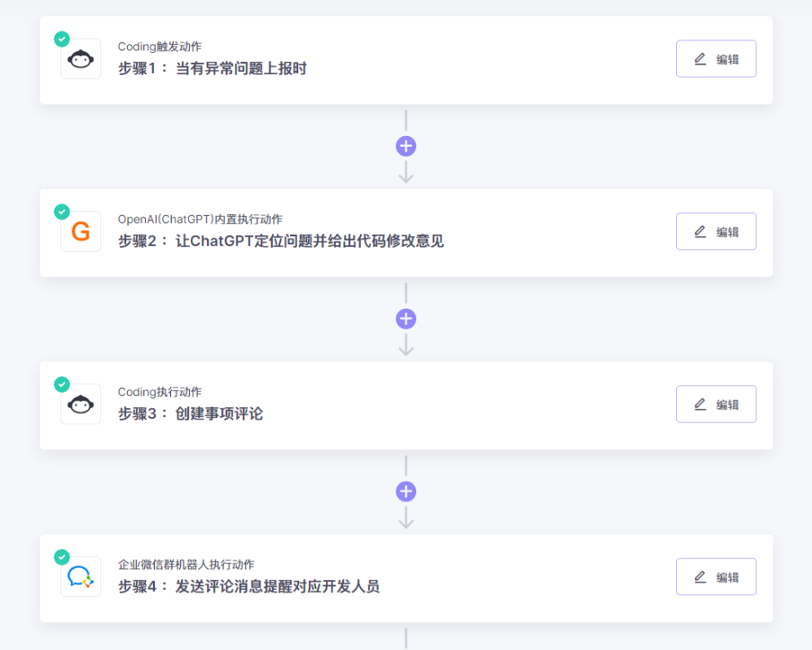Click the WeCom group robot icon
The image size is (812, 650).
[81, 577]
